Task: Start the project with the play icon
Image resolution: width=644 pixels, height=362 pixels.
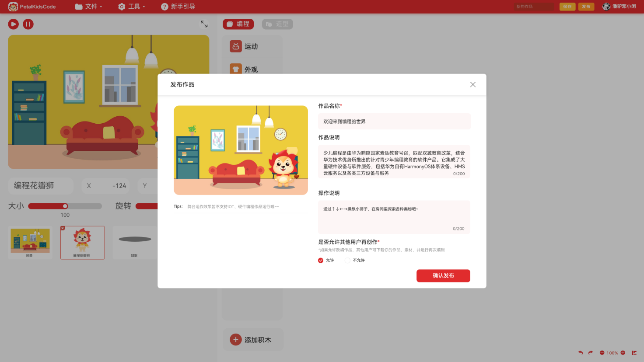Action: pos(13,24)
